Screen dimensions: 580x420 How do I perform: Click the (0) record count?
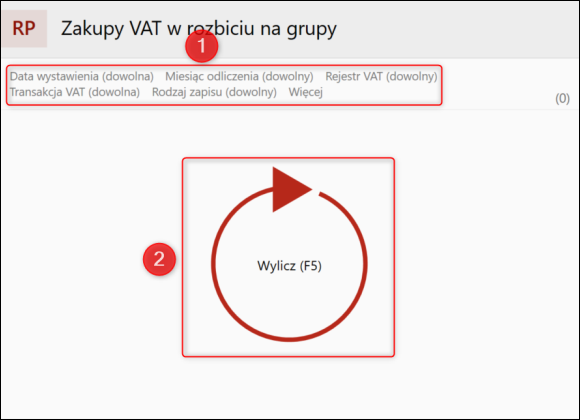[x=562, y=98]
